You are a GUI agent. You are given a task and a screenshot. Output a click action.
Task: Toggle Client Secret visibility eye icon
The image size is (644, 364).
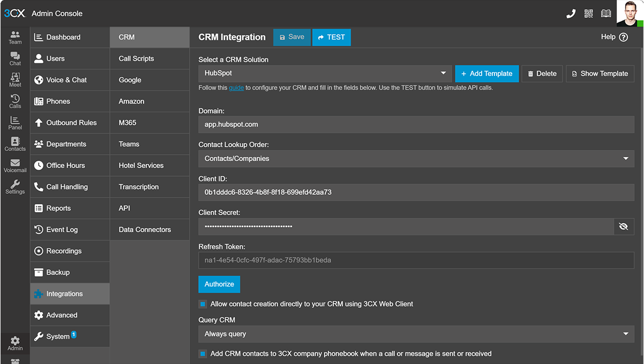[x=623, y=226]
